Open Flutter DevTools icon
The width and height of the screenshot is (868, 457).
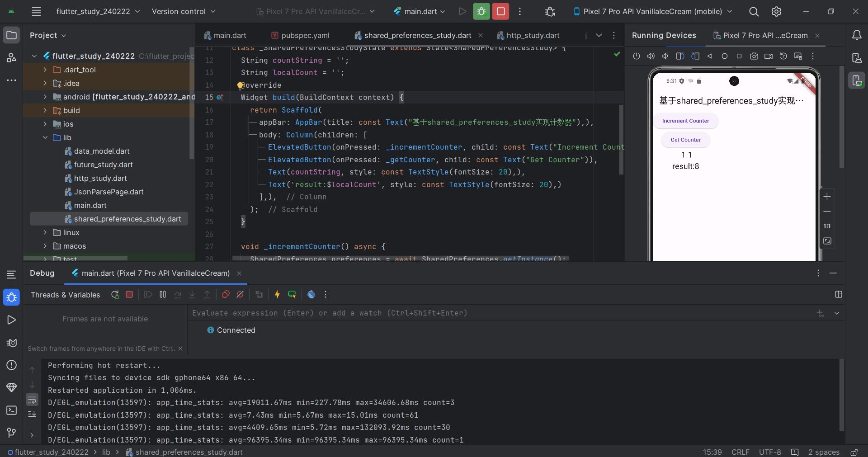click(x=311, y=294)
